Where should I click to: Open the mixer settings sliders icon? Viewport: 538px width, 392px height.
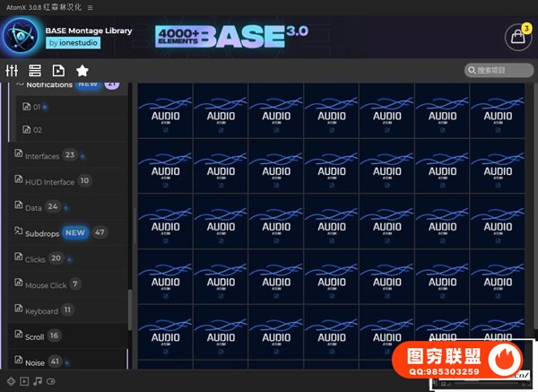[12, 71]
